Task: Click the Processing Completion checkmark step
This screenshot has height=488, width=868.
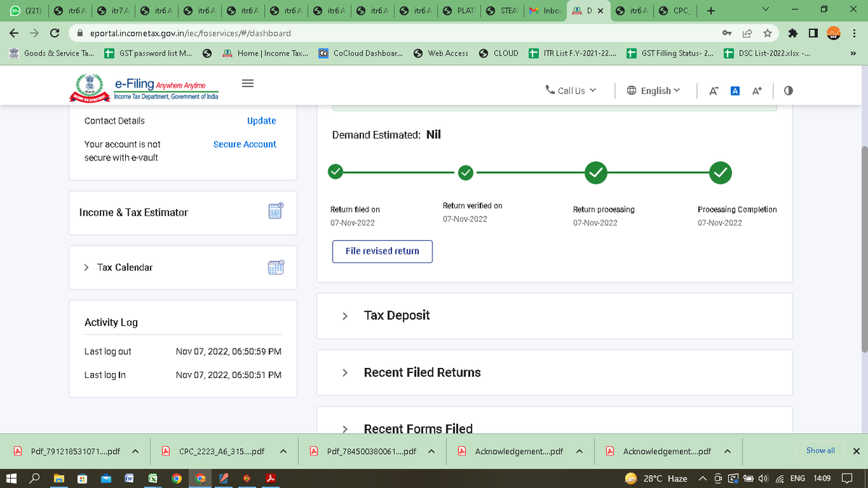Action: 720,172
